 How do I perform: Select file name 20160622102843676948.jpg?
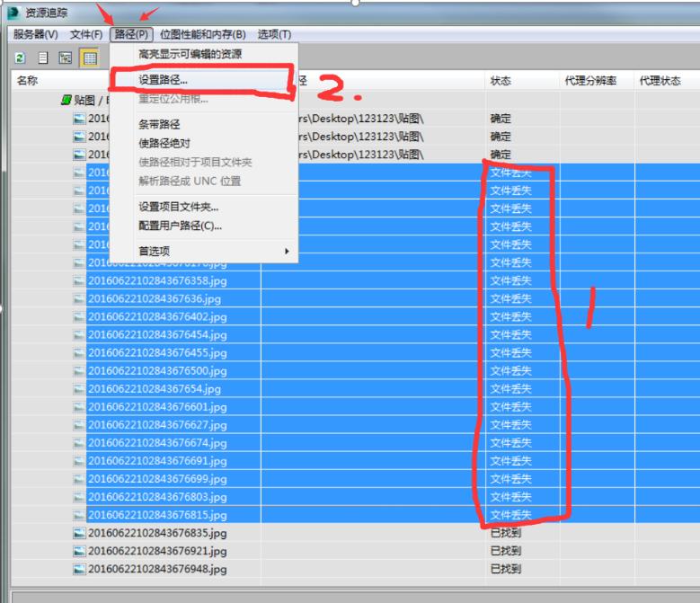[157, 570]
